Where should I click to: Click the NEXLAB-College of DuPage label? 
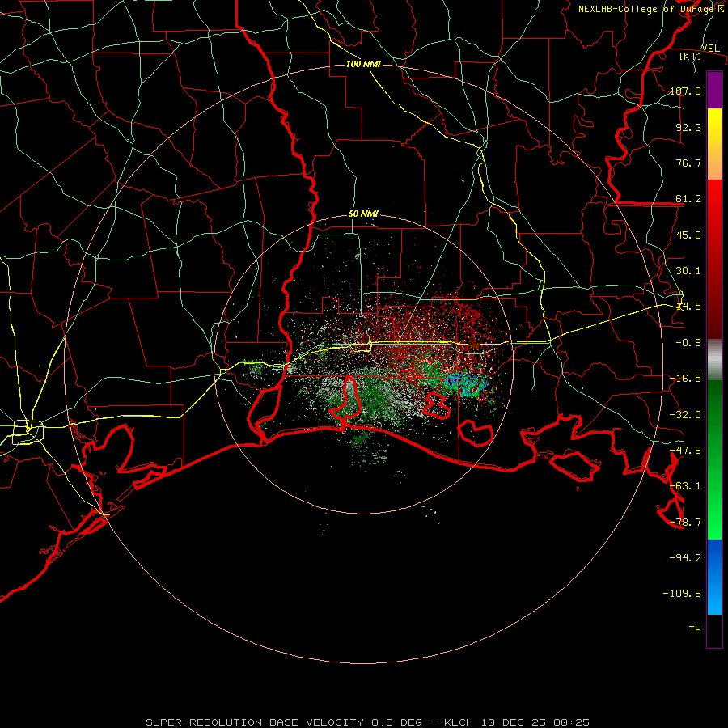(x=647, y=9)
